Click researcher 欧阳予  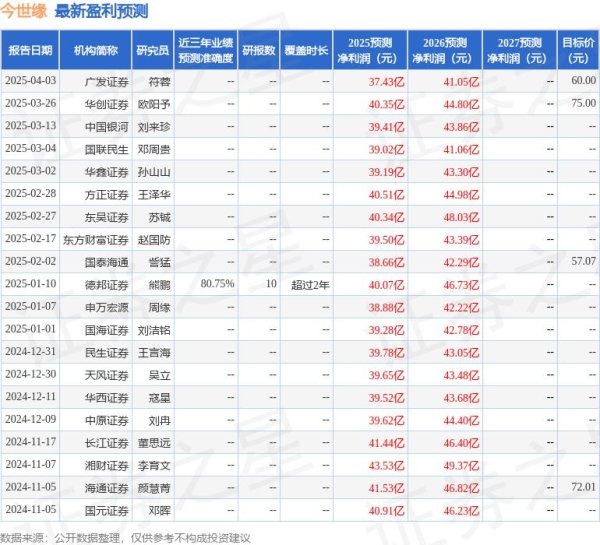coord(154,104)
